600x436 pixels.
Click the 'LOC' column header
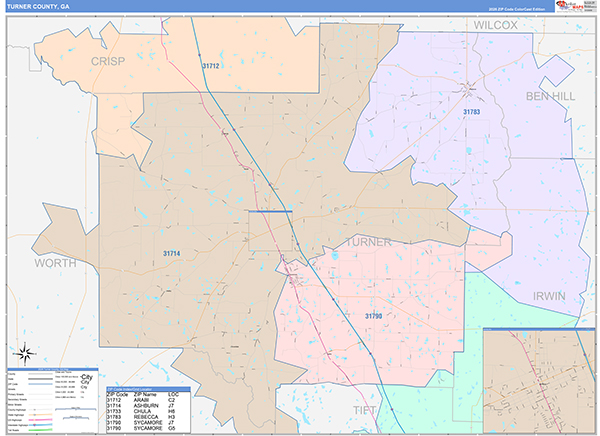[173, 394]
